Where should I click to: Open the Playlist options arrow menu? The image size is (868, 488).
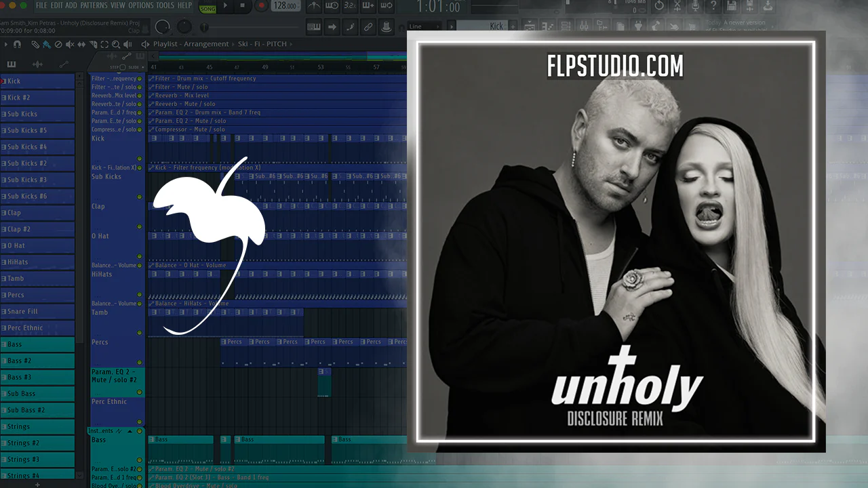click(x=6, y=44)
